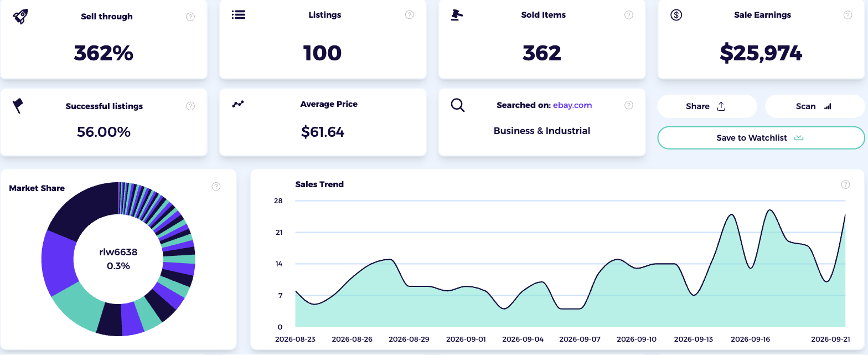This screenshot has height=355, width=868.
Task: Save this search to Watchlist
Action: click(761, 138)
